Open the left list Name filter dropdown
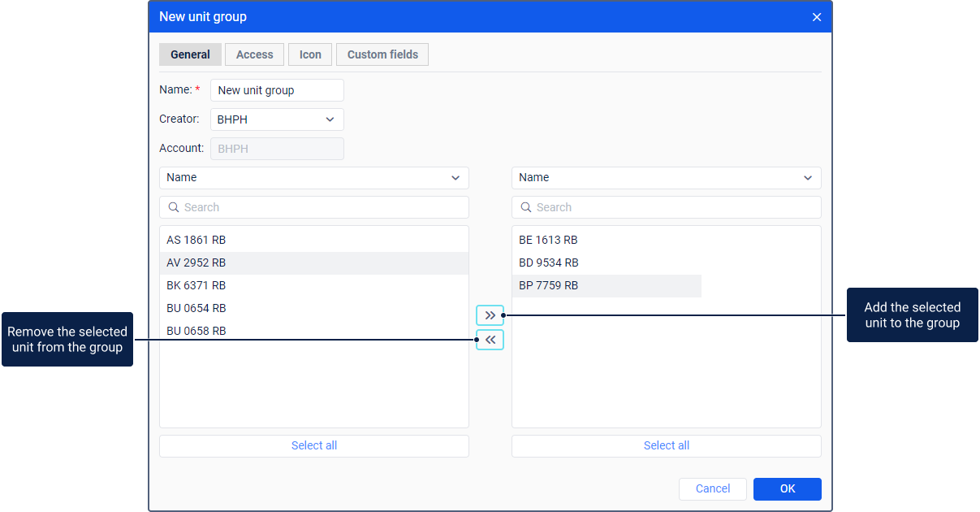 tap(314, 178)
